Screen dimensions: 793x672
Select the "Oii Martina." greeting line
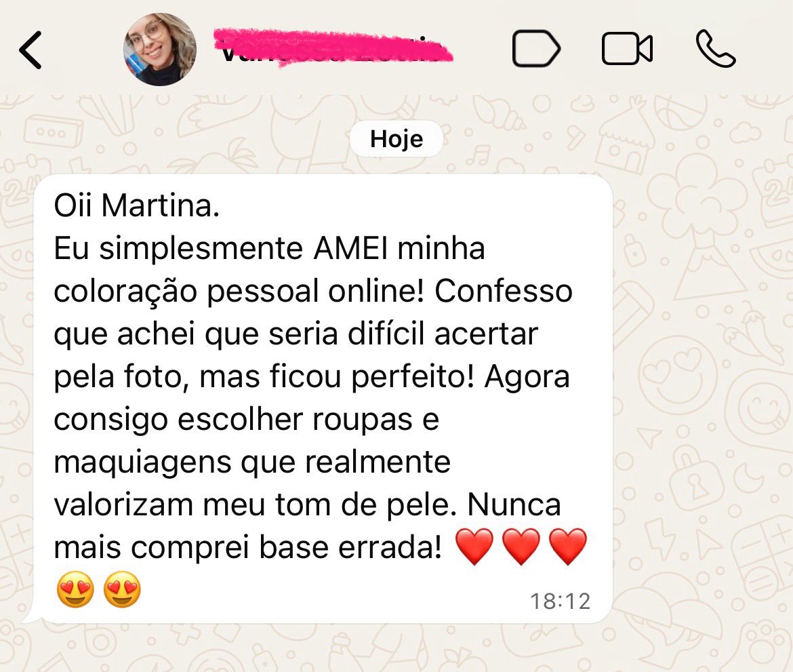click(136, 206)
